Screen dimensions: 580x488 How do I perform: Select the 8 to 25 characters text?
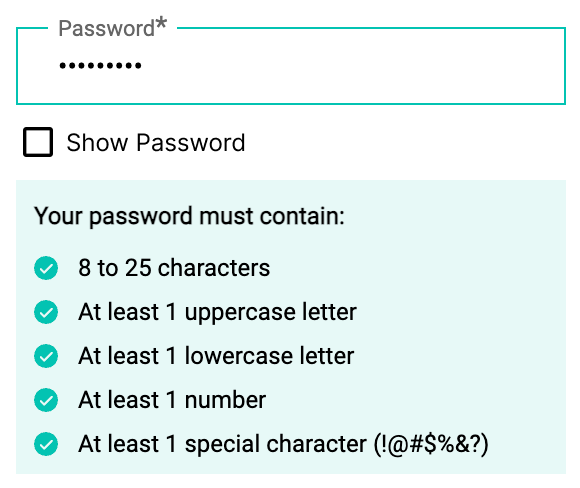point(174,268)
